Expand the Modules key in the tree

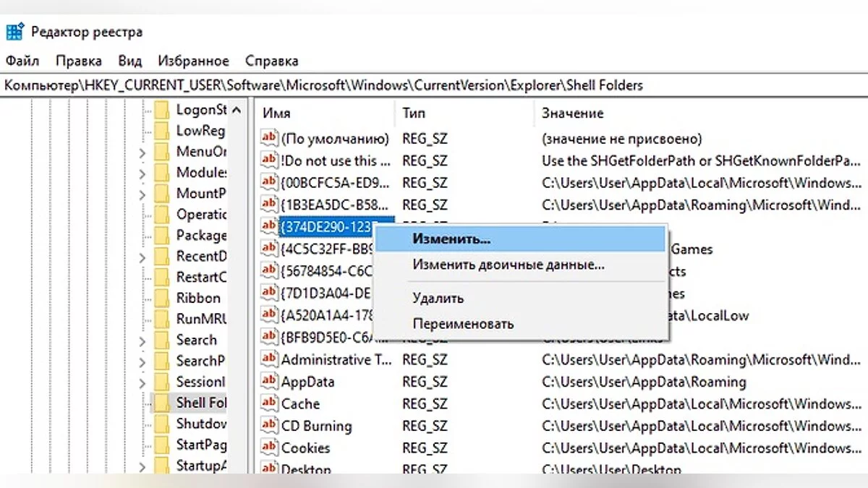(142, 174)
